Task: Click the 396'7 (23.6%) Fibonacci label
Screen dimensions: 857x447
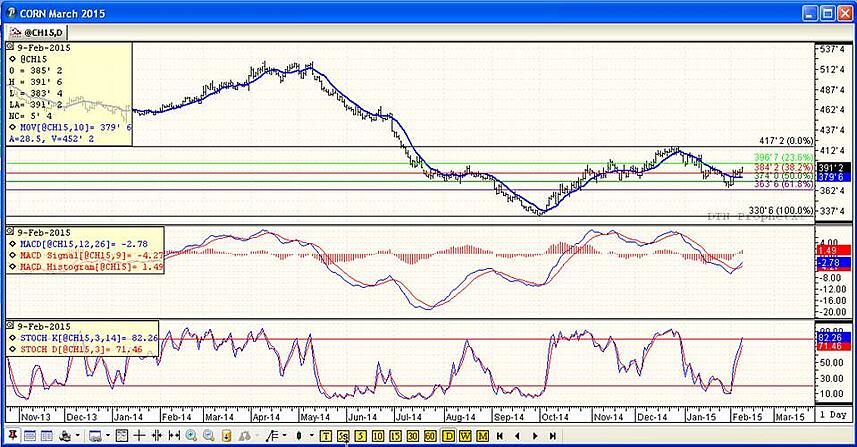Action: [x=783, y=157]
